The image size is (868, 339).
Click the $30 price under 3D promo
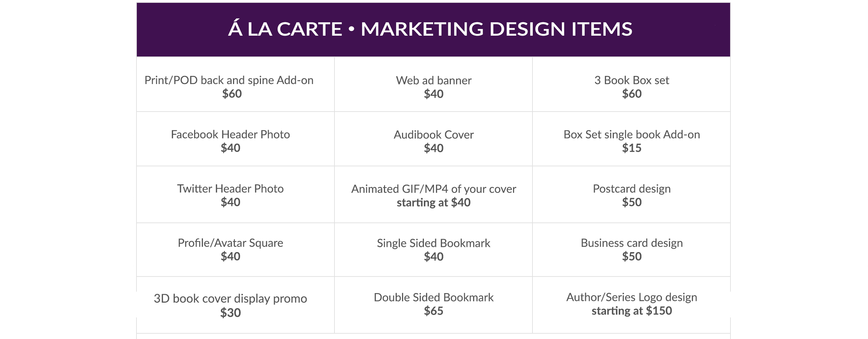[231, 313]
